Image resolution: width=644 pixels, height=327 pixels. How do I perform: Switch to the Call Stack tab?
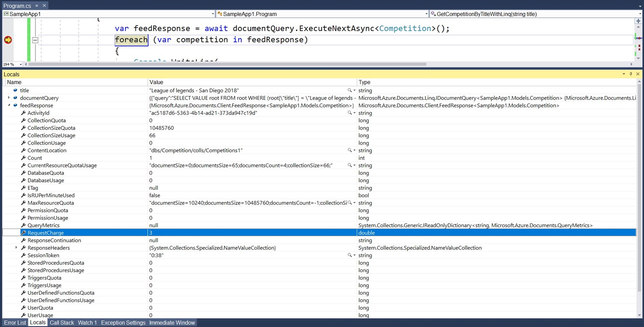click(62, 322)
